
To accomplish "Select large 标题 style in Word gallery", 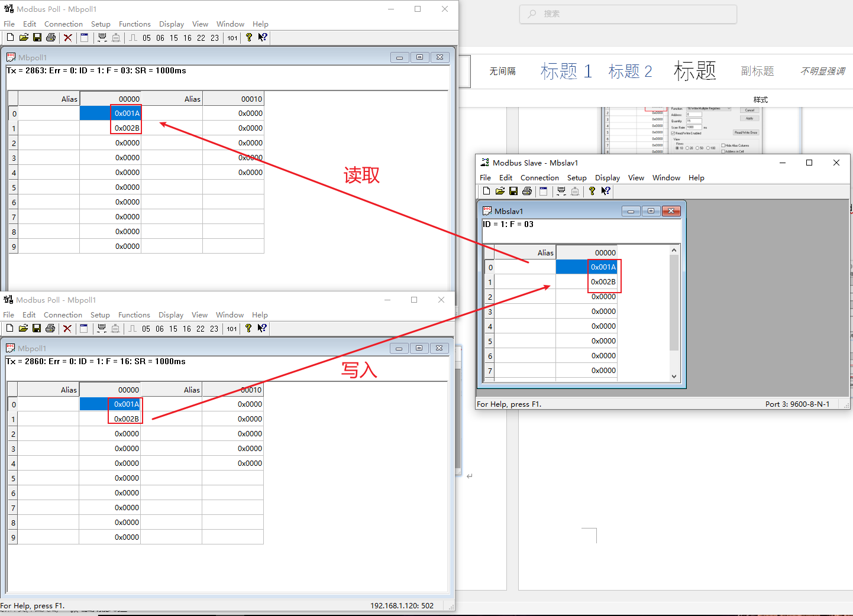I will tap(695, 71).
